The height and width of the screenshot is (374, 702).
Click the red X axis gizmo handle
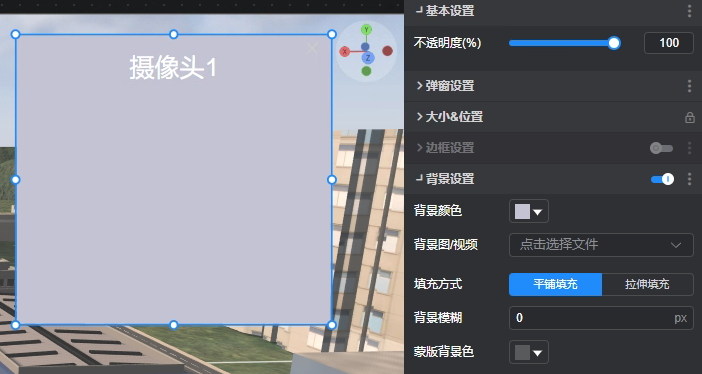click(344, 52)
